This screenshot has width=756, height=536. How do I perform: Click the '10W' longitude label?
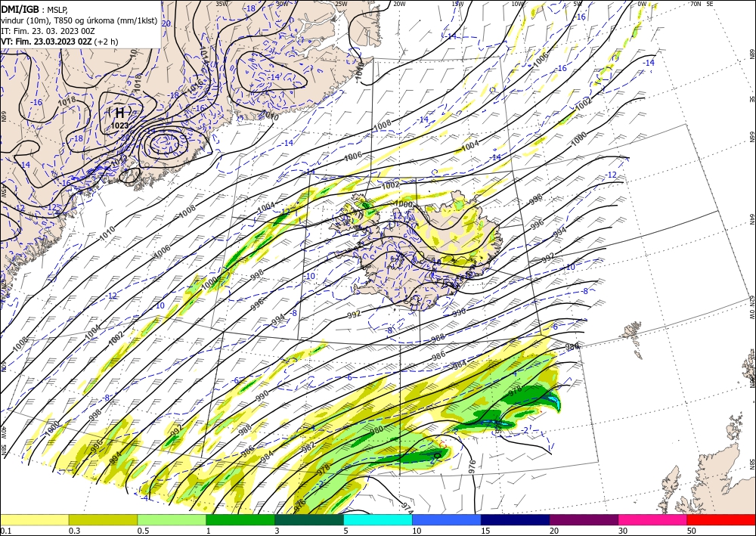click(x=517, y=4)
